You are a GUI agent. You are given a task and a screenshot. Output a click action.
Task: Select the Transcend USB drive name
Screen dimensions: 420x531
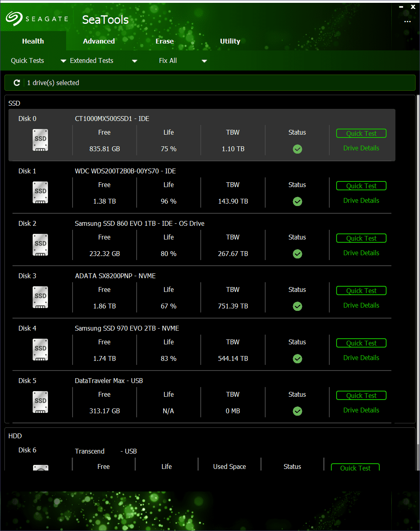click(106, 451)
